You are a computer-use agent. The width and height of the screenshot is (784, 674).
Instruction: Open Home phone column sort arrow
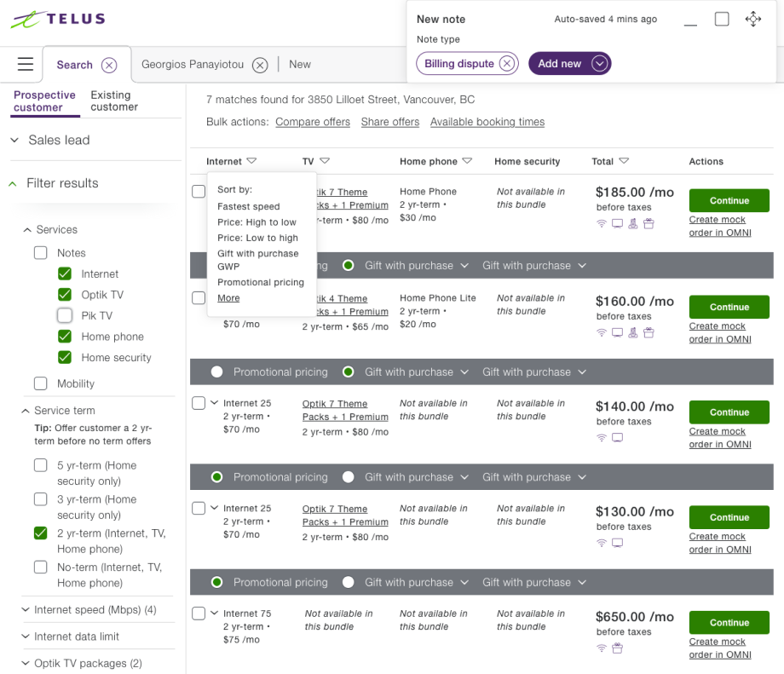click(467, 161)
